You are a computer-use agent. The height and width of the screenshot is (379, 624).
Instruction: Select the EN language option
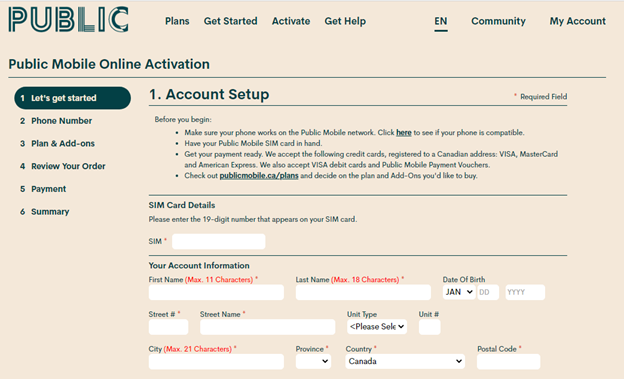click(441, 21)
